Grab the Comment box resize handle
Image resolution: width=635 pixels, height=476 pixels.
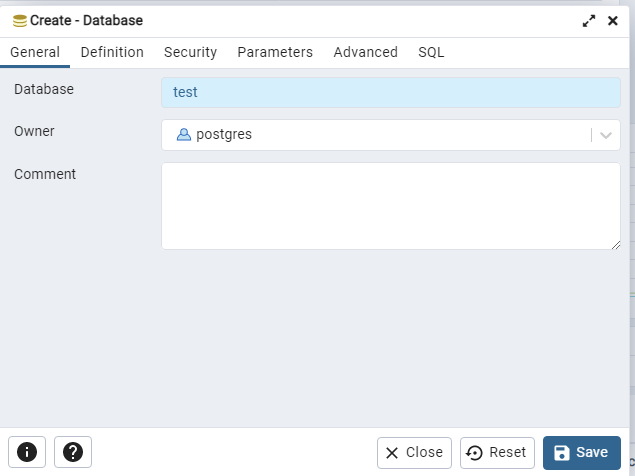tap(615, 244)
